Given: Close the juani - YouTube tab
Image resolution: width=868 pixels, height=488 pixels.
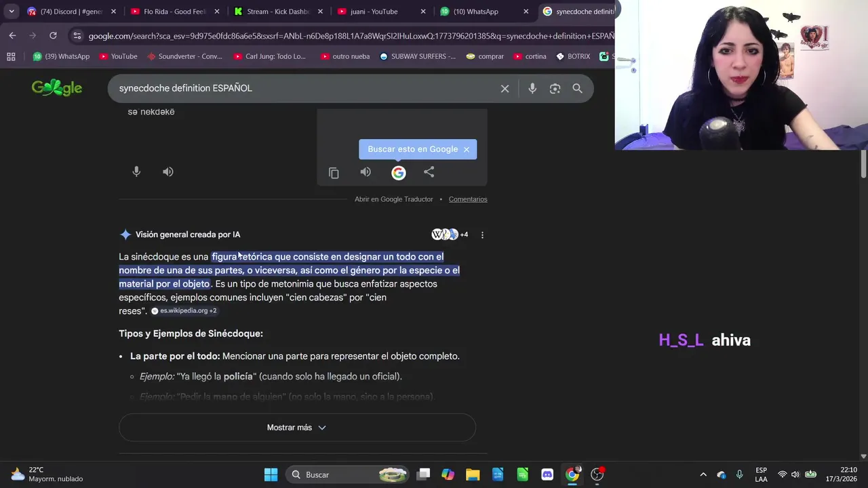Looking at the screenshot, I should [423, 12].
